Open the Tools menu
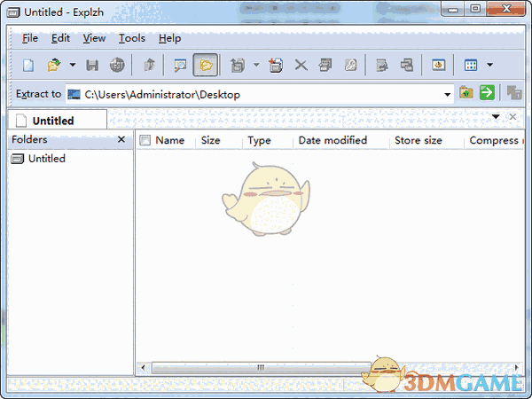532x399 pixels. tap(131, 38)
